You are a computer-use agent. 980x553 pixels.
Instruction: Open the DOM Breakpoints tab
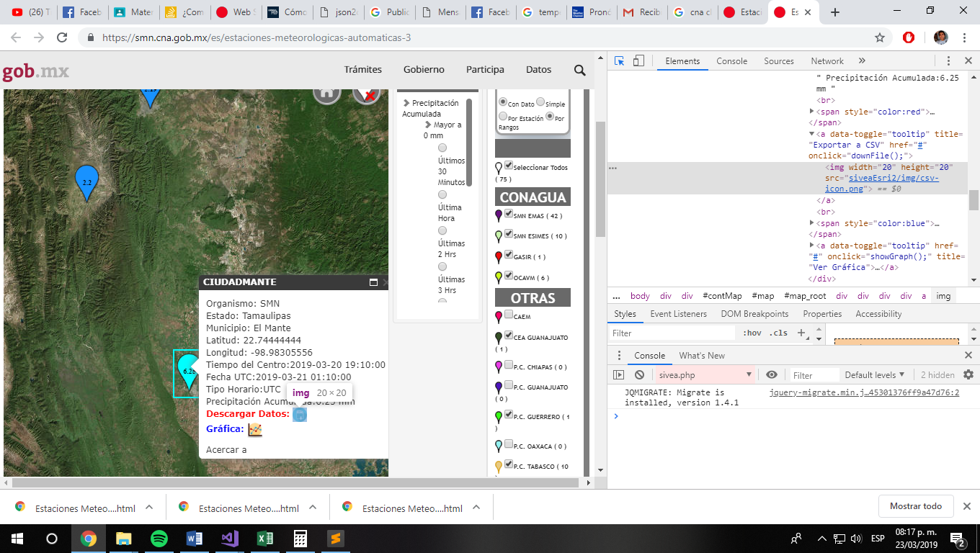pos(755,314)
